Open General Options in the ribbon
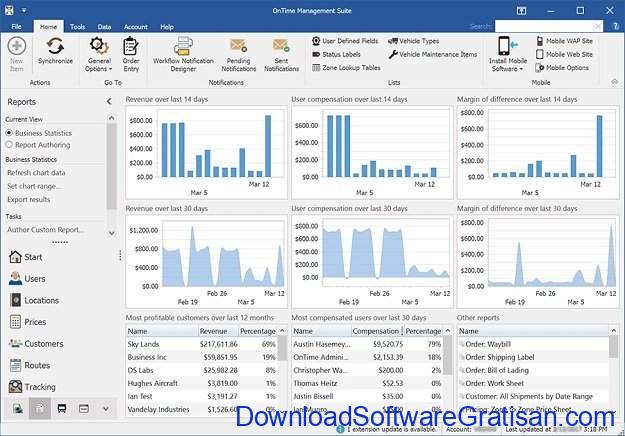Image resolution: width=625 pixels, height=436 pixels. [x=98, y=54]
